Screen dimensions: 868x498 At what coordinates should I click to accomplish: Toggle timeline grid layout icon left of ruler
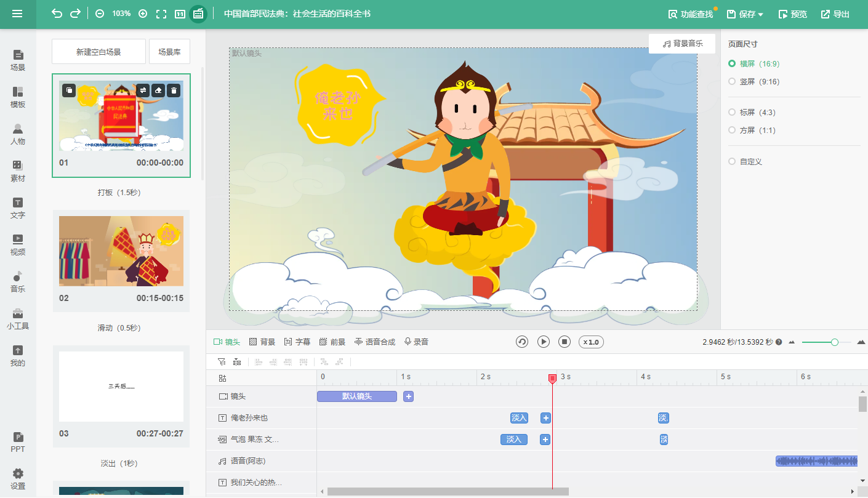tap(222, 378)
